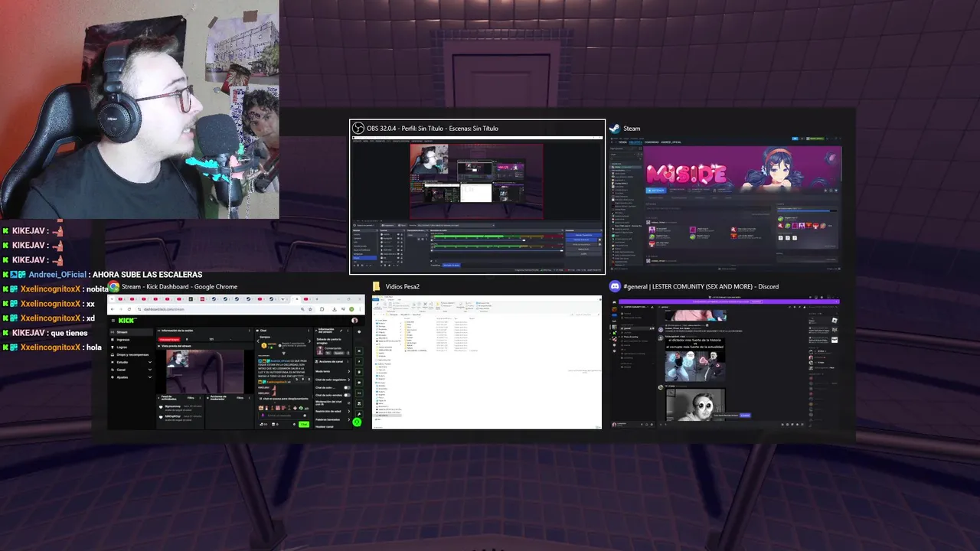Click the OBS icon in the switcher title

(358, 128)
